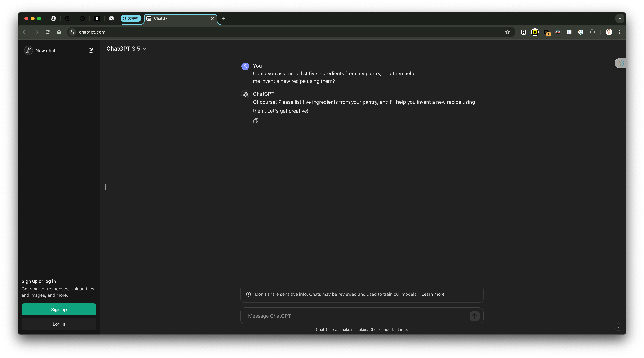644x358 pixels.
Task: Bookmark this page with the star icon
Action: click(508, 32)
